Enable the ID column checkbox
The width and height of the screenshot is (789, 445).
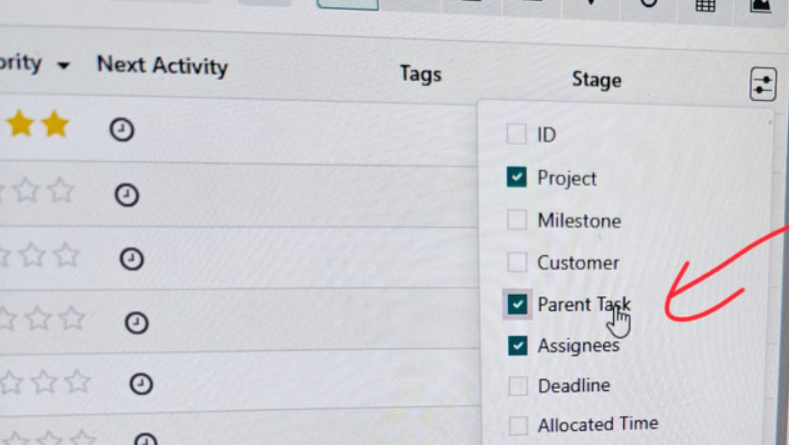coord(516,134)
